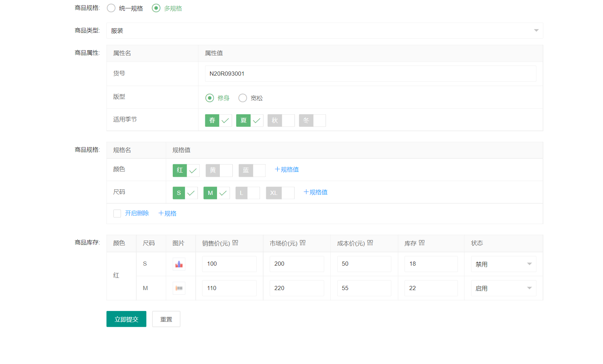Open the 商品类型 服装 dropdown

tap(325, 31)
